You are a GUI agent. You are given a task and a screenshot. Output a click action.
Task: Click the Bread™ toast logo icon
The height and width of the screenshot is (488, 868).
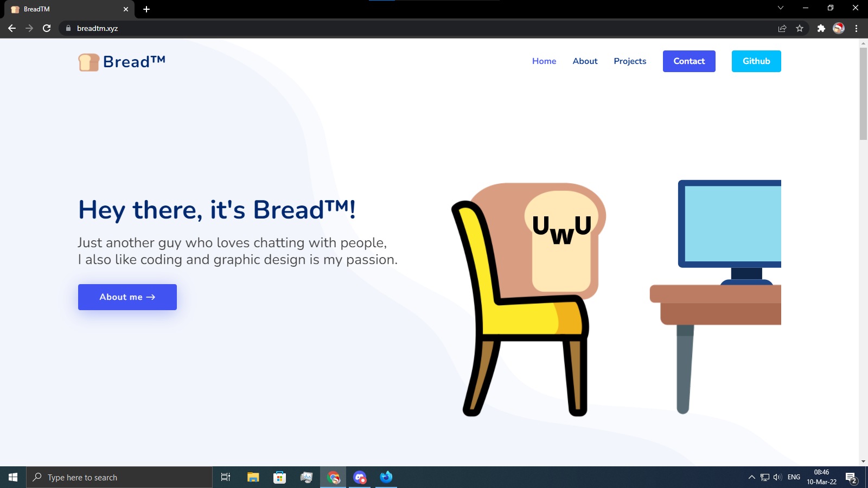tap(88, 62)
